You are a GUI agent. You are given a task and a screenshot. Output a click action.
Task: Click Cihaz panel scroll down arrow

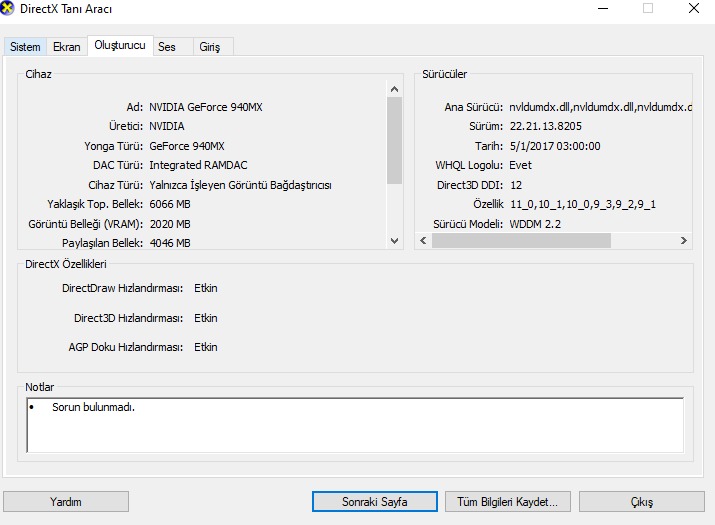pyautogui.click(x=395, y=240)
